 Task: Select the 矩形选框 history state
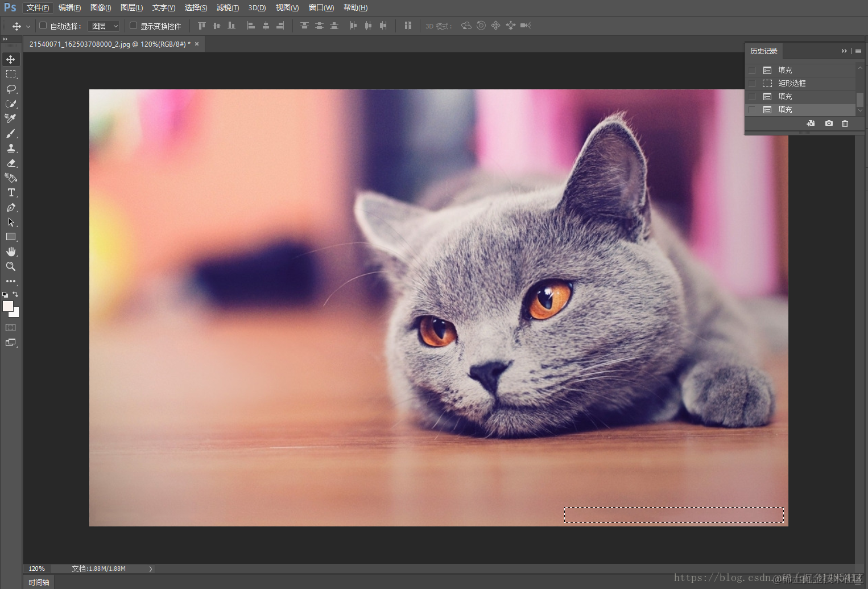[x=800, y=83]
